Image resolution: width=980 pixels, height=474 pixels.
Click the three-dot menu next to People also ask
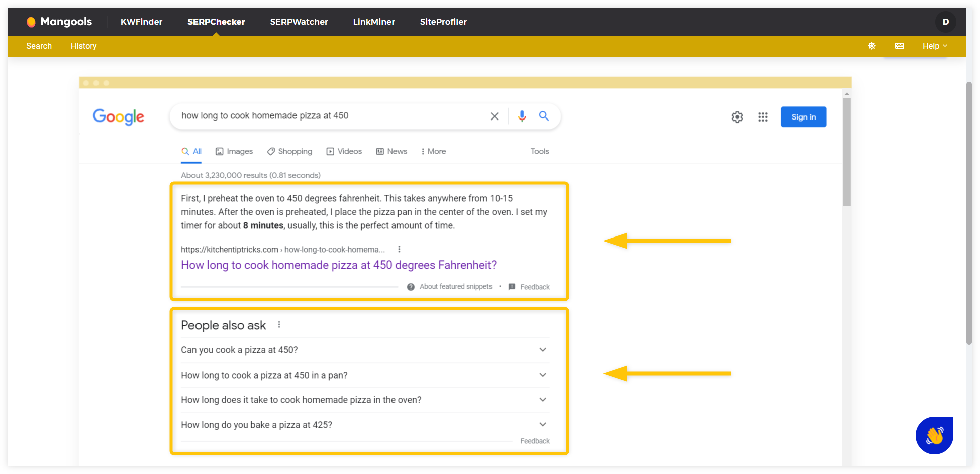click(279, 325)
